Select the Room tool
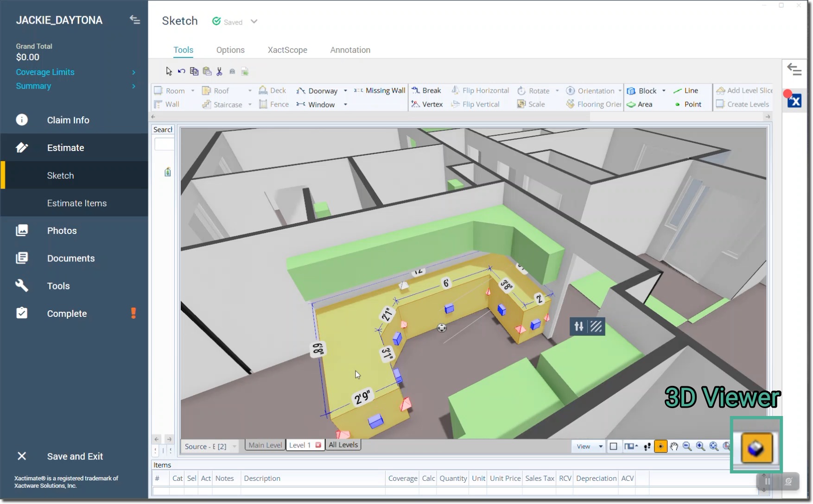 pos(170,91)
